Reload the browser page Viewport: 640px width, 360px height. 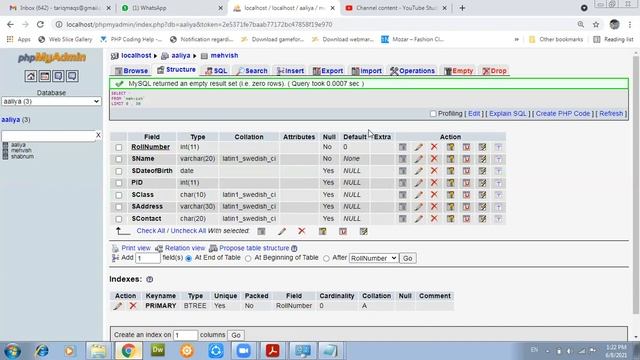40,24
